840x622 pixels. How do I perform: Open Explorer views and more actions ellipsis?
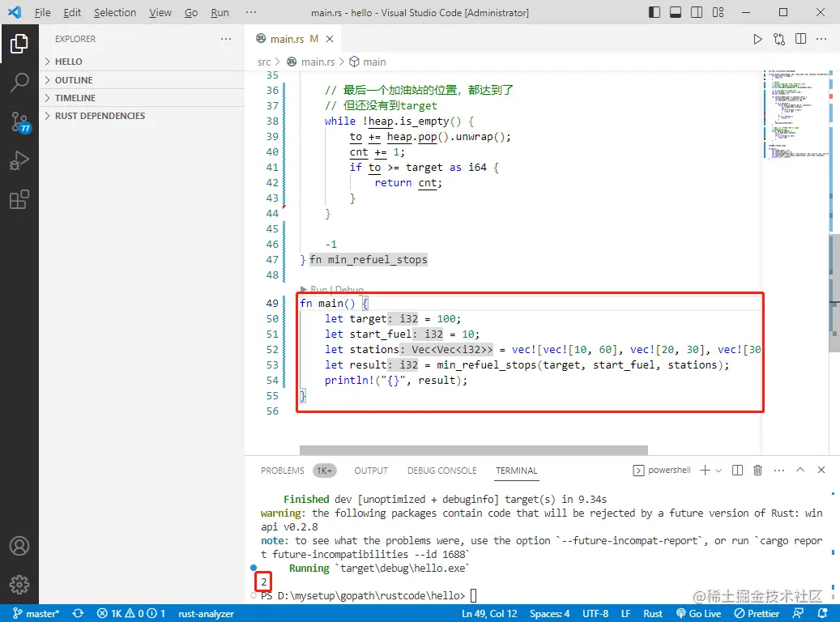[x=226, y=39]
